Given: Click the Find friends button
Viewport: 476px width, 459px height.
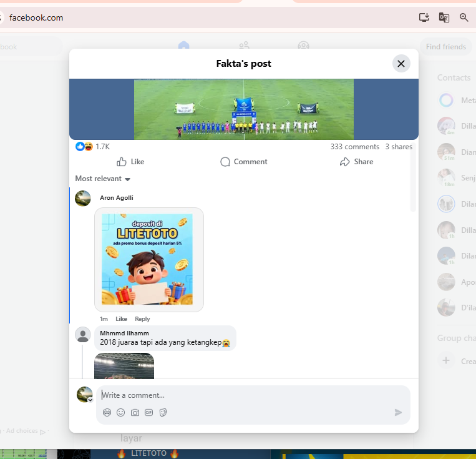Looking at the screenshot, I should click(x=445, y=47).
